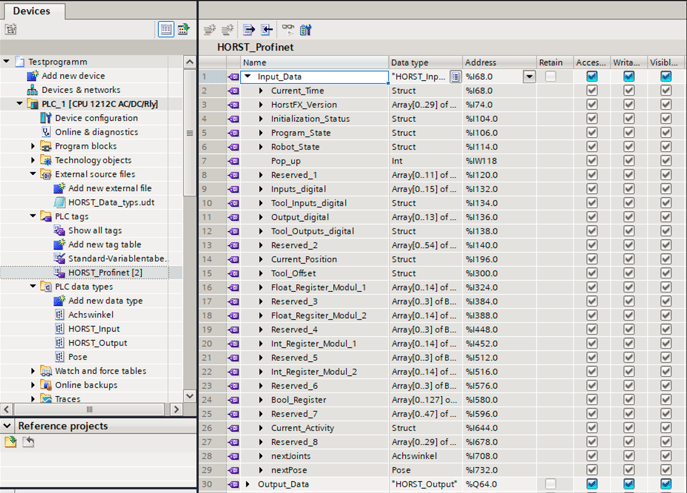The image size is (687, 493).
Task: Switch to the Devices tab
Action: click(32, 11)
